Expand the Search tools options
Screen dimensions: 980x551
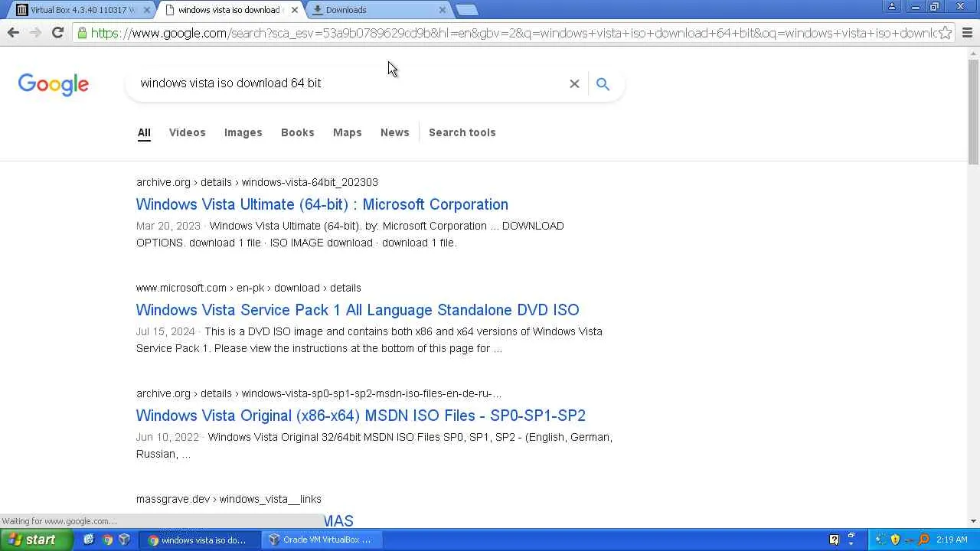[462, 132]
